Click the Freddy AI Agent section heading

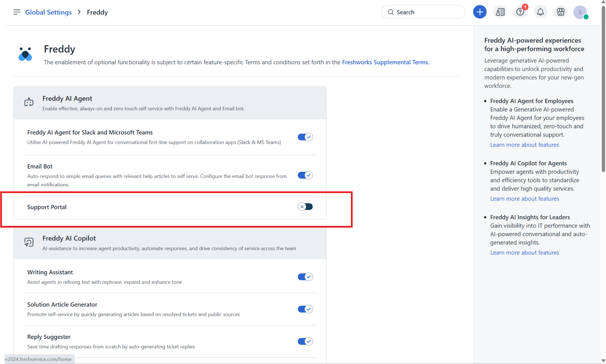(67, 98)
